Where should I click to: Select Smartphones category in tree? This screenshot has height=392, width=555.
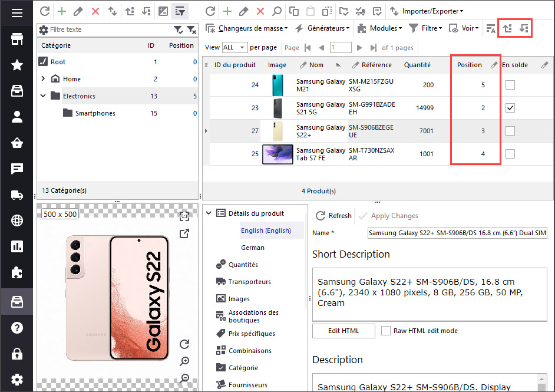[x=95, y=113]
